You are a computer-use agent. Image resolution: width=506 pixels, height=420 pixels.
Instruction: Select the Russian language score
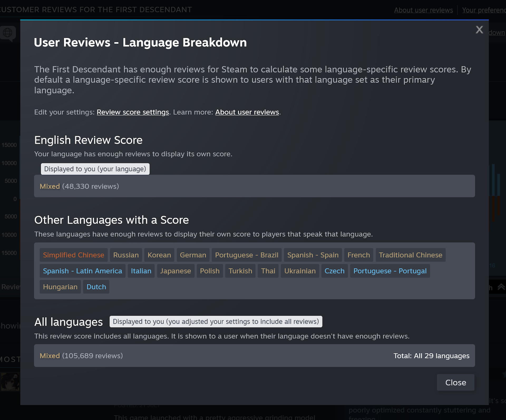(126, 255)
